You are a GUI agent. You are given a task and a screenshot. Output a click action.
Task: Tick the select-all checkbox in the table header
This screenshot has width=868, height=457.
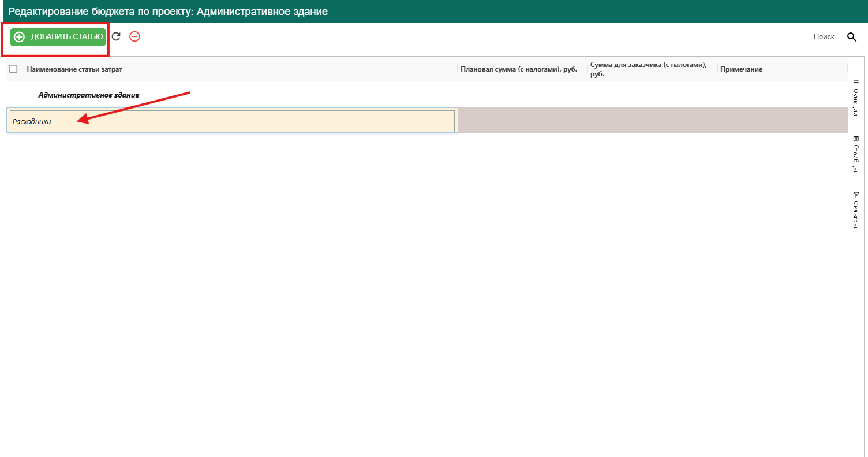tap(14, 69)
